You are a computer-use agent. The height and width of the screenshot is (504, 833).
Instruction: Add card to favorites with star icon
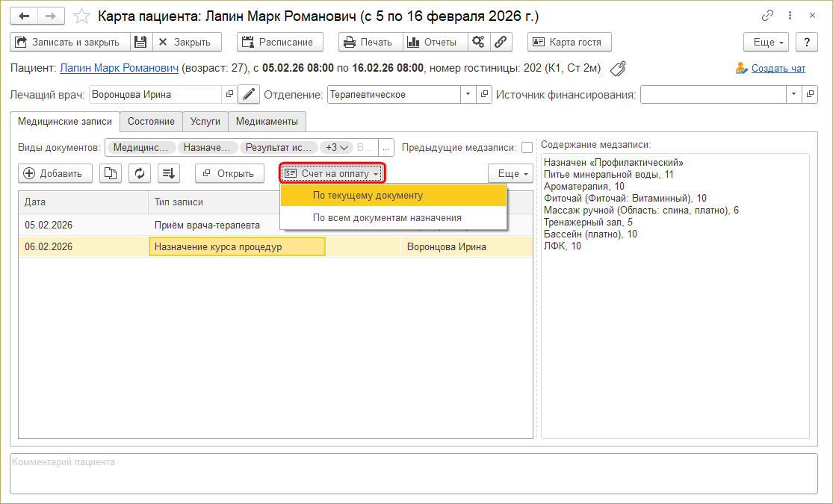click(x=83, y=16)
